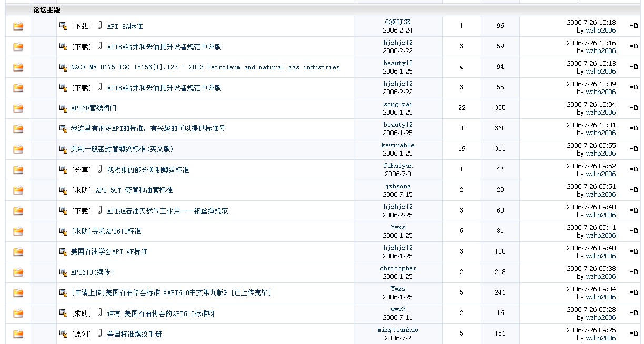
Task: Click paperclip attachment icon on API 8A标准
Action: tap(99, 26)
